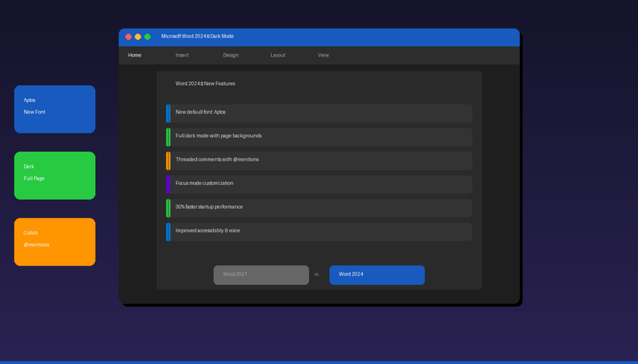
Task: Select '30% faster startup performance' feature
Action: coord(319,208)
